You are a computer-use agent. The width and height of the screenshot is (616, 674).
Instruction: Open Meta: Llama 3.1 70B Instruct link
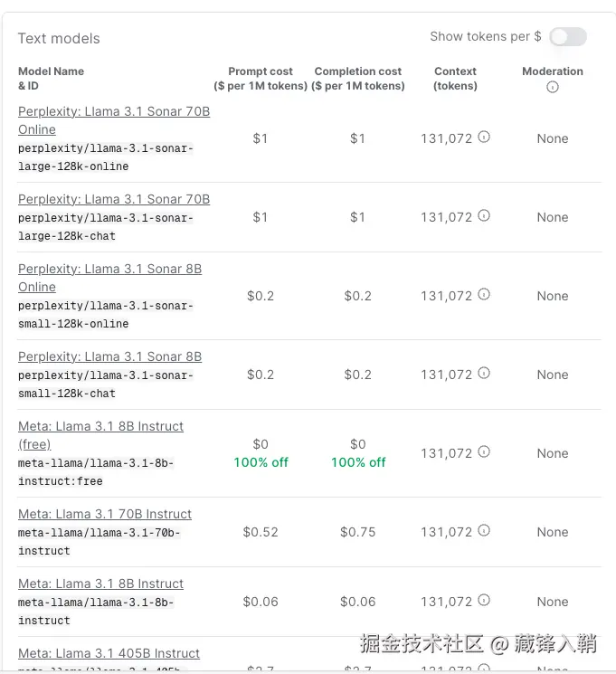[105, 514]
